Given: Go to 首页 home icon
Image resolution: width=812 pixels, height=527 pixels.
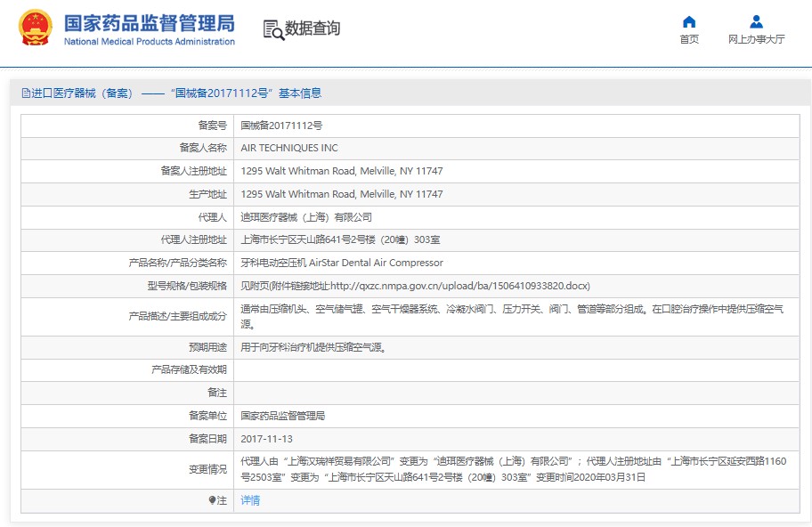Looking at the screenshot, I should pyautogui.click(x=689, y=21).
